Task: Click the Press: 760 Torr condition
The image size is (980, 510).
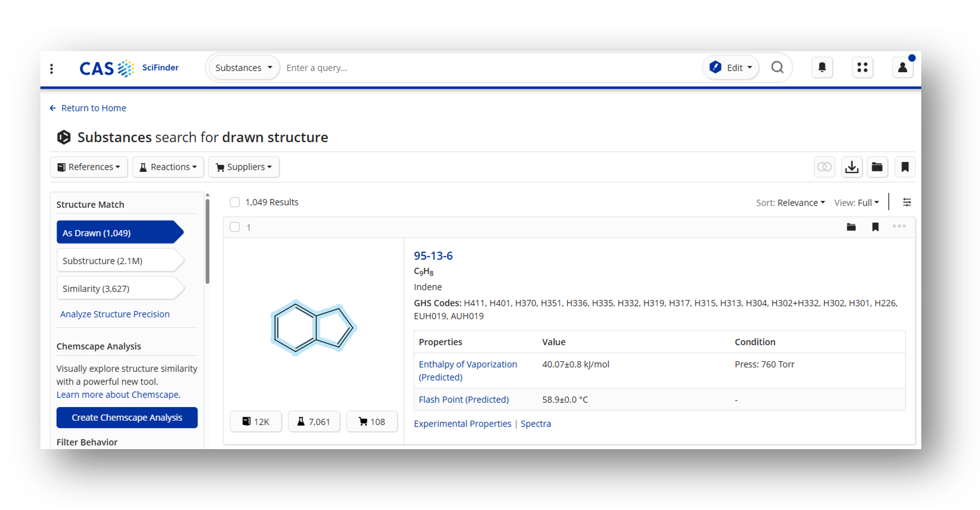Action: (x=764, y=365)
